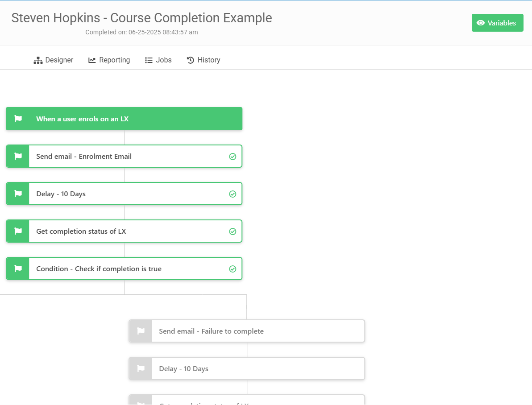The image size is (532, 405).
Task: Click checkmark on Delay - 10 Days step
Action: [x=233, y=194]
